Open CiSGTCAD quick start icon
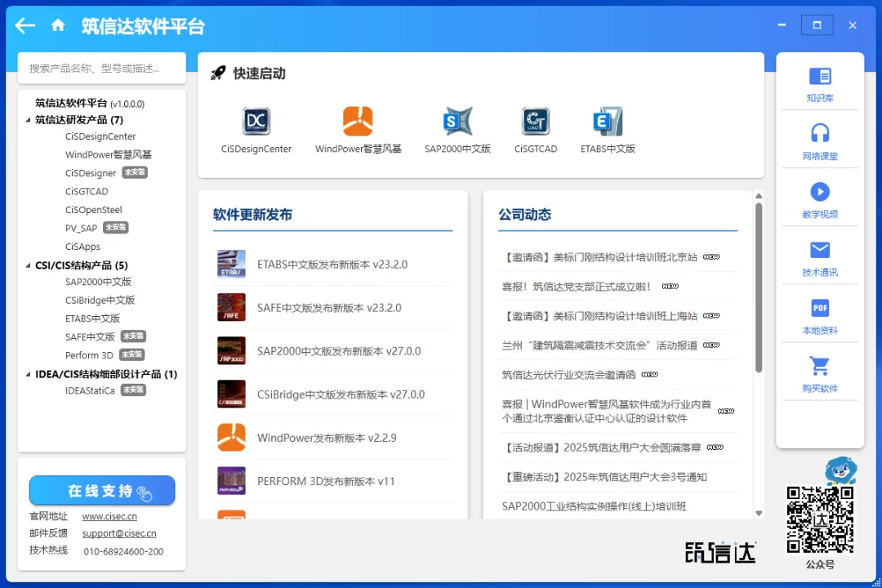882x588 pixels. point(536,122)
